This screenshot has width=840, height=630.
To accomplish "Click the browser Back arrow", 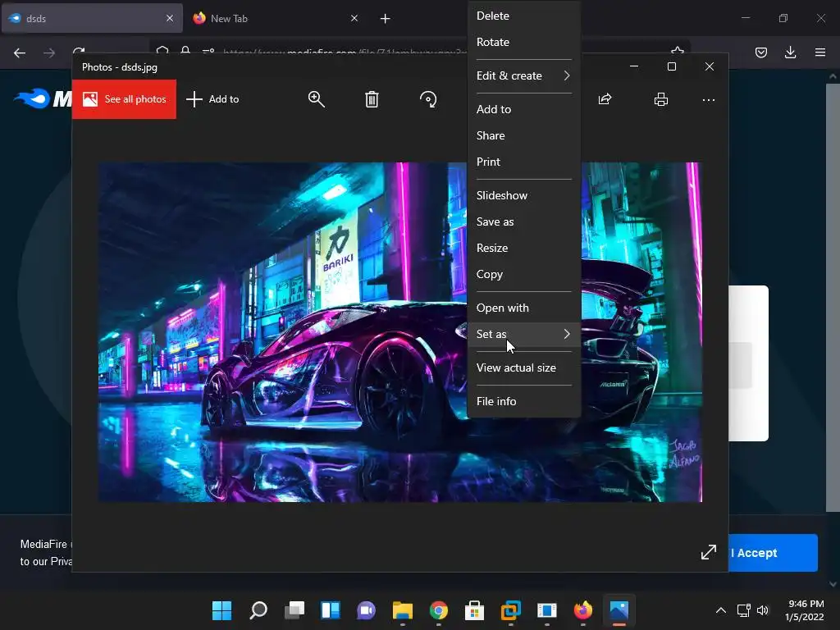I will pos(20,52).
